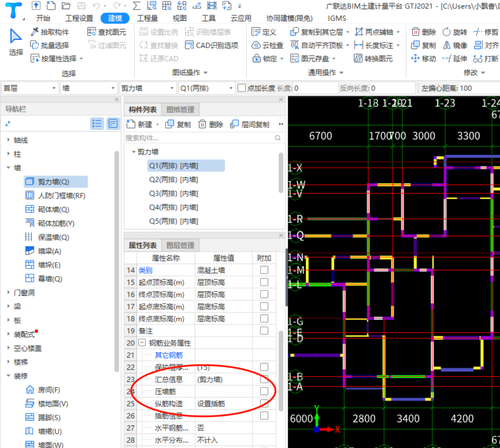
Task: Select 复制到其它层 copy to other floors
Action: click(x=317, y=32)
